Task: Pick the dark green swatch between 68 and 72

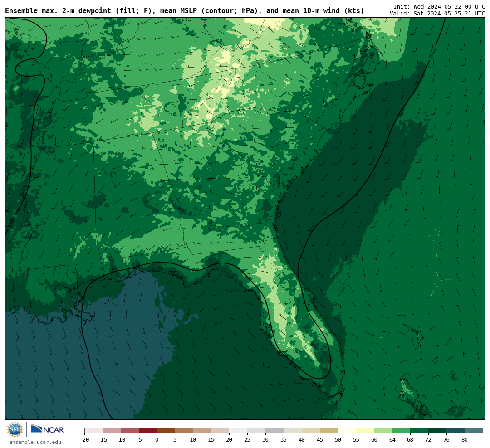Action: point(419,431)
